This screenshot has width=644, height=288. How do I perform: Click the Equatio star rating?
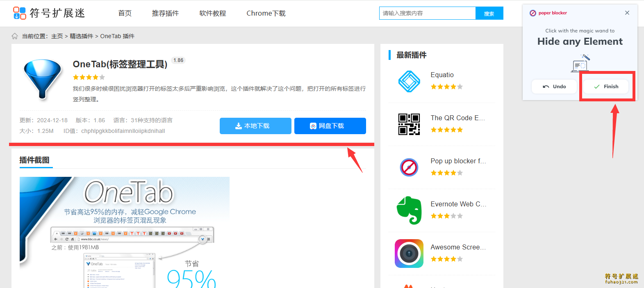(x=447, y=87)
